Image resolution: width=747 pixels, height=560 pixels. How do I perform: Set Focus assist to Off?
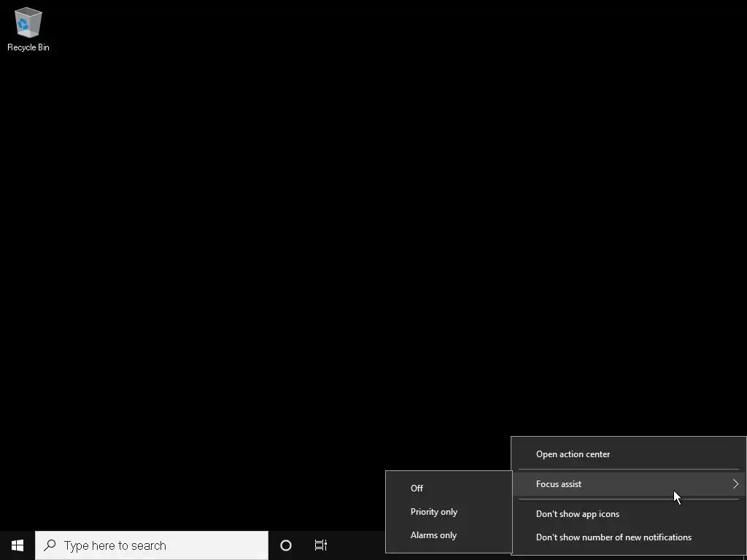[449, 488]
